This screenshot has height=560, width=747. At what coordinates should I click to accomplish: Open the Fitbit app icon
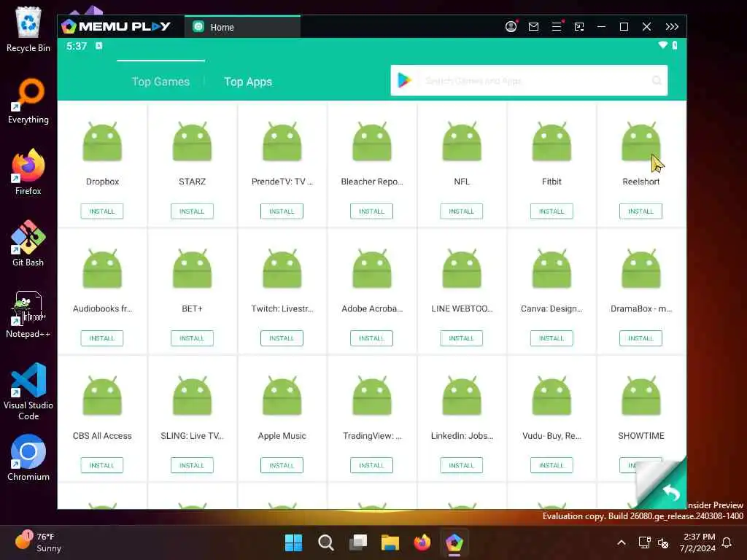pyautogui.click(x=551, y=141)
